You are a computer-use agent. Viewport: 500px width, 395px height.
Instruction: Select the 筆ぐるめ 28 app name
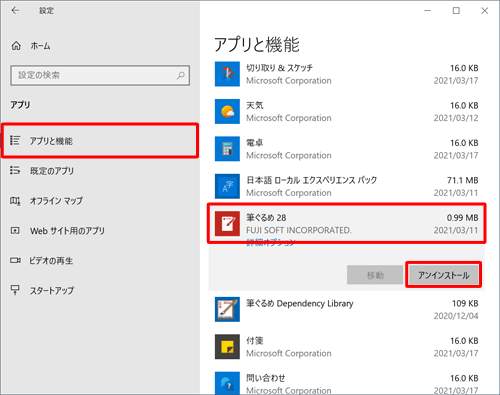pos(266,218)
